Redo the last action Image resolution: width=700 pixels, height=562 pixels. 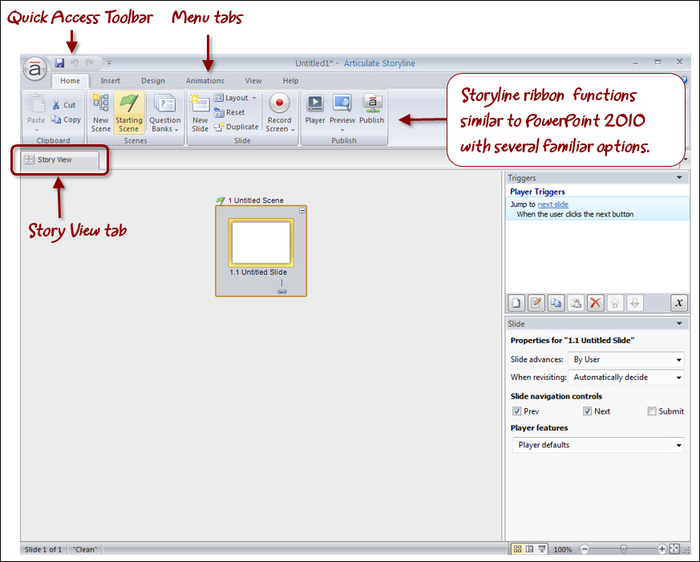pyautogui.click(x=90, y=63)
